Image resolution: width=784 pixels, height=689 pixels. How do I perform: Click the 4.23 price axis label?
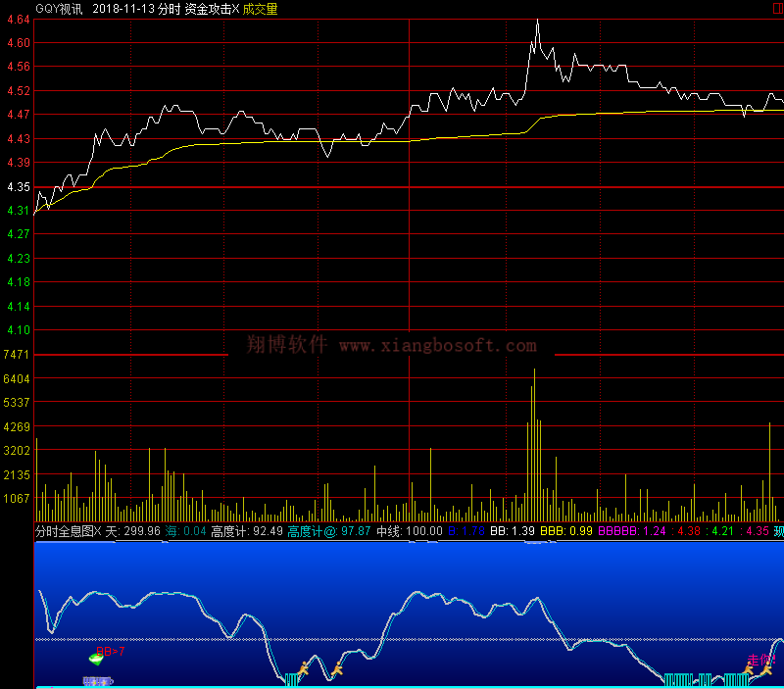[x=19, y=259]
